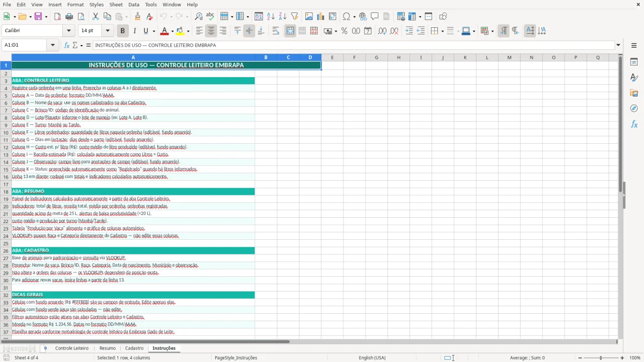Image resolution: width=644 pixels, height=362 pixels.
Task: Insert an image
Action: (309, 17)
